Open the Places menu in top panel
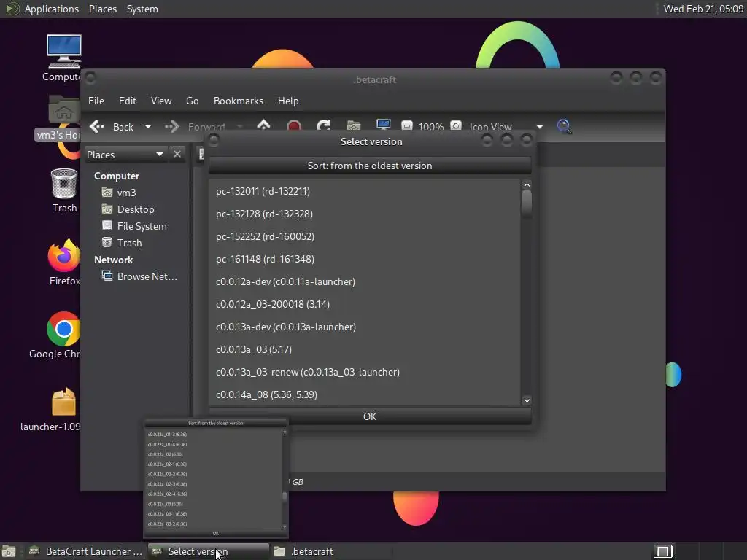This screenshot has width=747, height=560. click(x=102, y=9)
